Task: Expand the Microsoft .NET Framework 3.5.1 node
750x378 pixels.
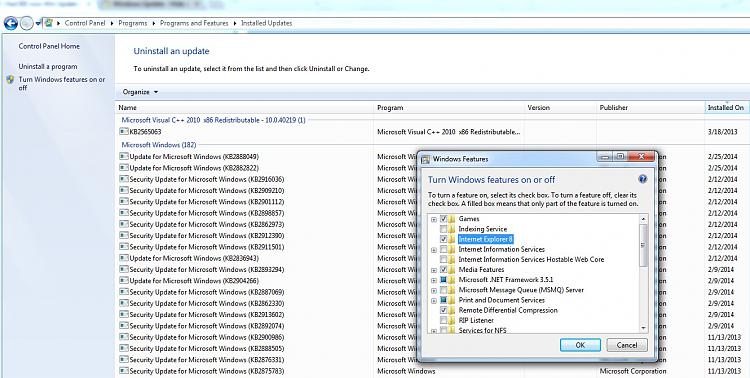Action: pos(434,280)
